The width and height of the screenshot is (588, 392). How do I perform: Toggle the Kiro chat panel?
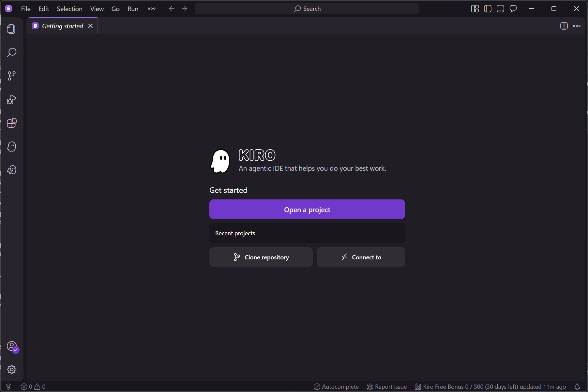point(513,9)
